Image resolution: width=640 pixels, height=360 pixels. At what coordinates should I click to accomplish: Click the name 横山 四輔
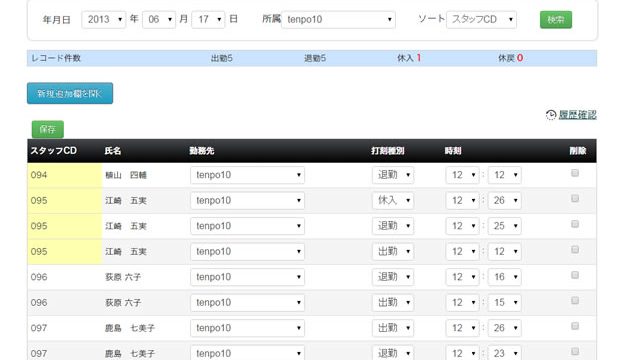[x=126, y=175]
